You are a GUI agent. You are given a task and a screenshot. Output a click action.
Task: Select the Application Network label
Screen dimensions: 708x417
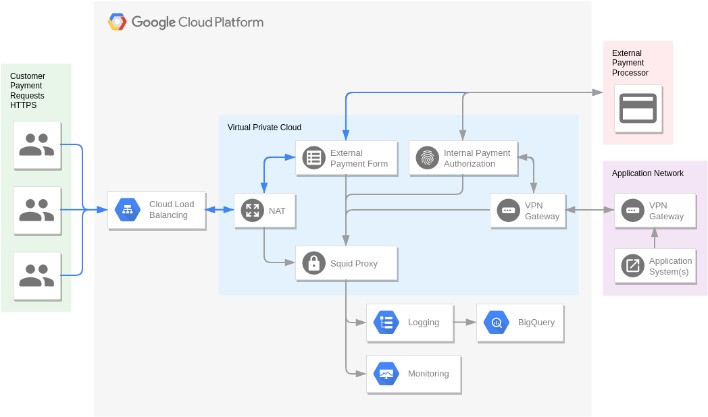(x=647, y=173)
